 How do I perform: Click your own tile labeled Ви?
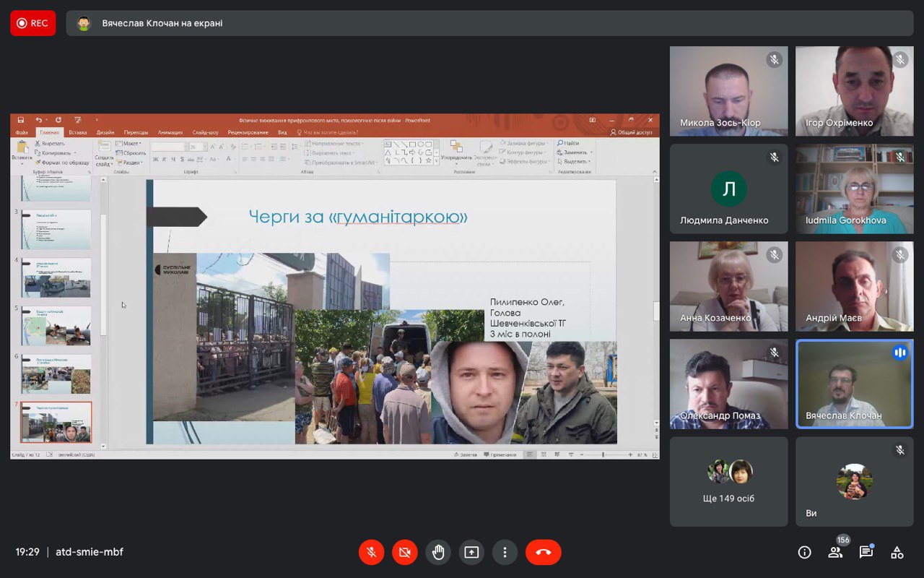coord(855,482)
